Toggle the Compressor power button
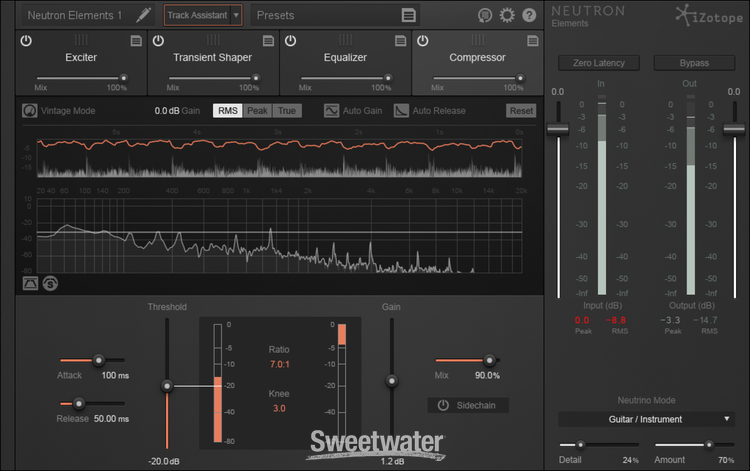 [422, 41]
